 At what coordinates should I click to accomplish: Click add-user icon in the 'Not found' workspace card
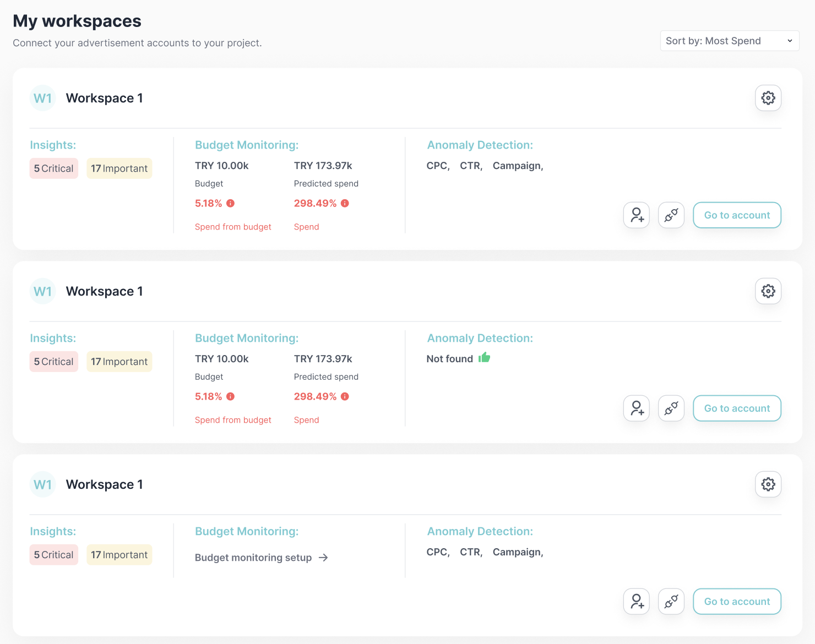coord(637,408)
